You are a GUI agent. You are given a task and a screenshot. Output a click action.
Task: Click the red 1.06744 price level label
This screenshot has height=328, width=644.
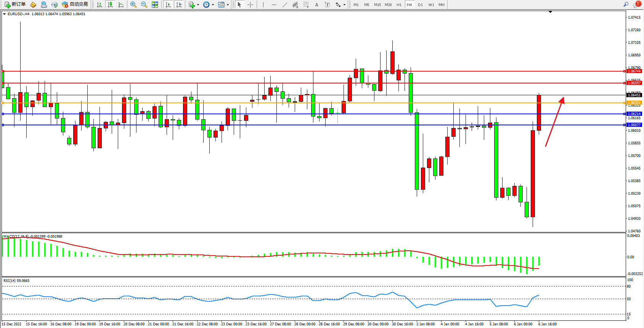634,71
